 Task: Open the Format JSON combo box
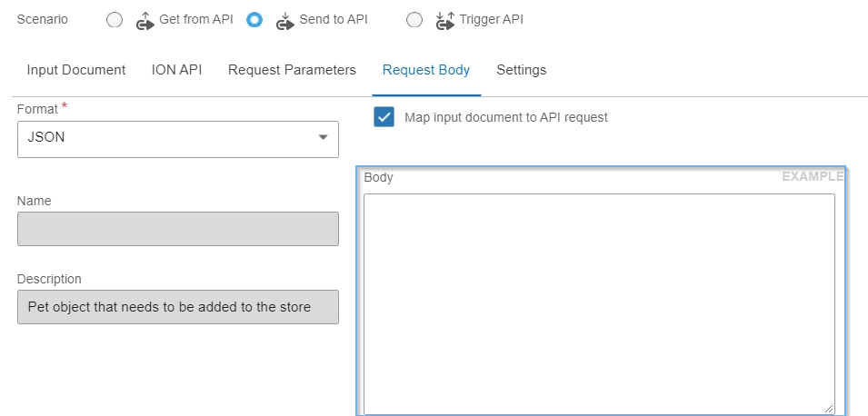(178, 139)
